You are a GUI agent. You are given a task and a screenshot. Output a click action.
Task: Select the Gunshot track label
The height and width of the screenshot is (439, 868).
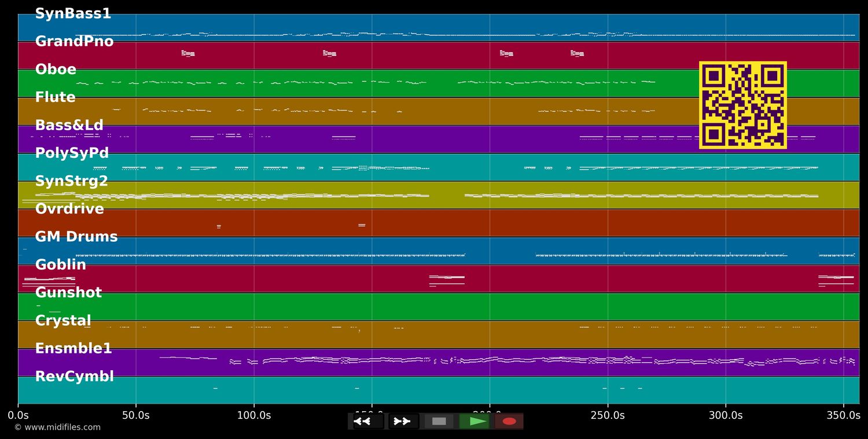coord(68,293)
